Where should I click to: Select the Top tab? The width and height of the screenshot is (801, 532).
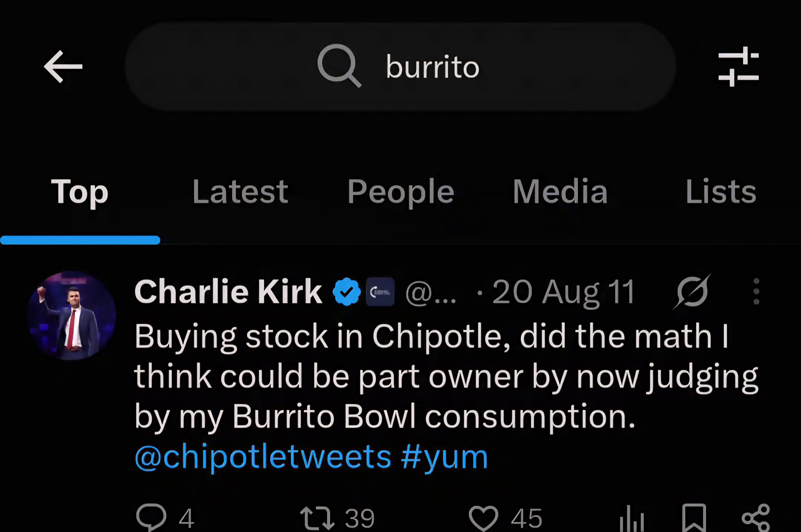[x=80, y=192]
